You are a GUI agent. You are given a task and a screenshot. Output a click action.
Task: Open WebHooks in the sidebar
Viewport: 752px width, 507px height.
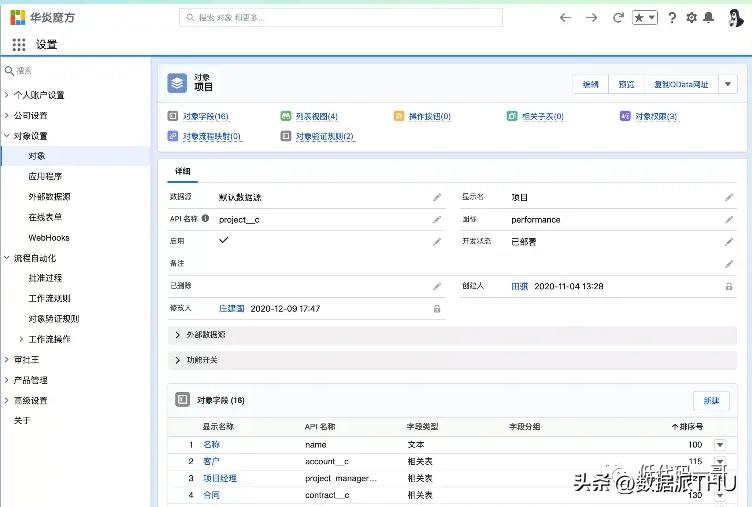point(49,237)
